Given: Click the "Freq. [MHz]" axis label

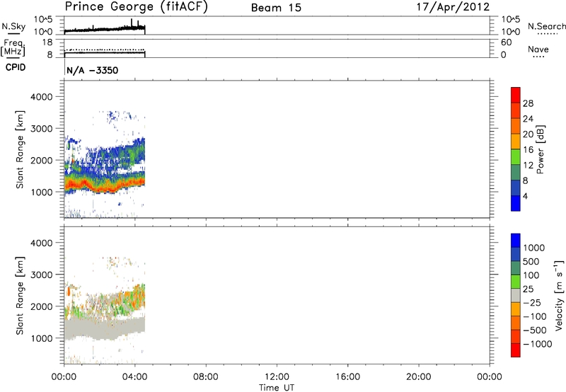Looking at the screenshot, I should [x=13, y=48].
